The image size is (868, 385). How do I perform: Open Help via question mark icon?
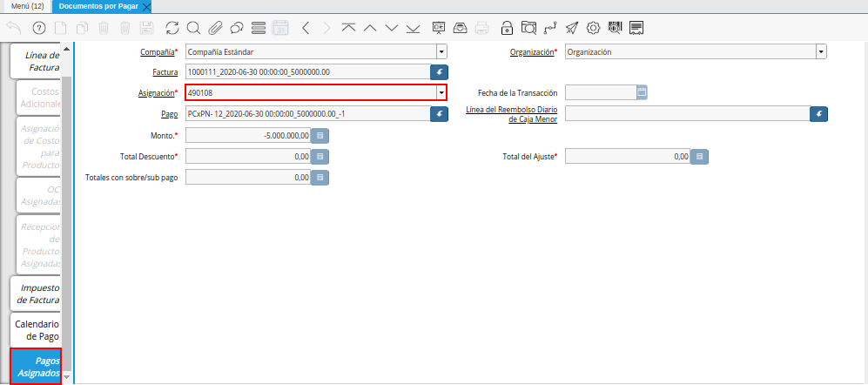pyautogui.click(x=39, y=28)
